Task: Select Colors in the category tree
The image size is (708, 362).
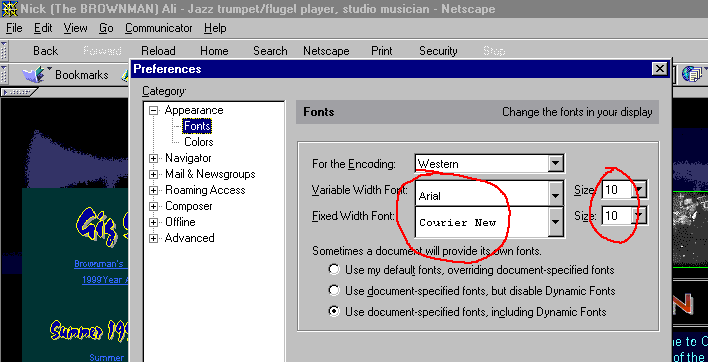Action: click(x=199, y=142)
